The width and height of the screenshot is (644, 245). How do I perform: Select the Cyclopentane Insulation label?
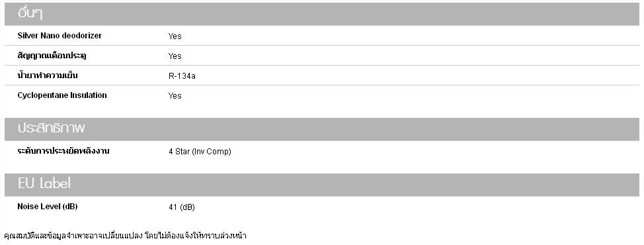tap(62, 95)
